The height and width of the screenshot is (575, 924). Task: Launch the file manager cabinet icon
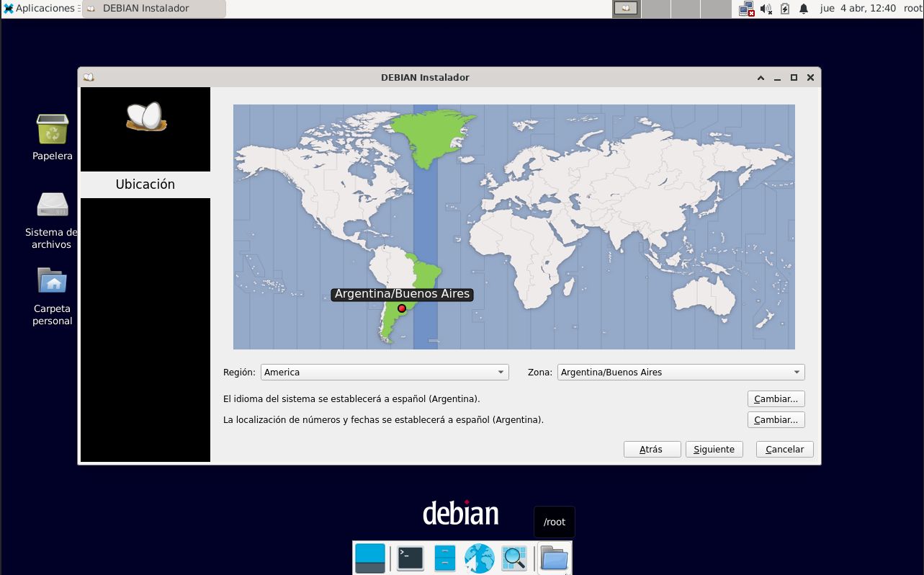point(445,558)
